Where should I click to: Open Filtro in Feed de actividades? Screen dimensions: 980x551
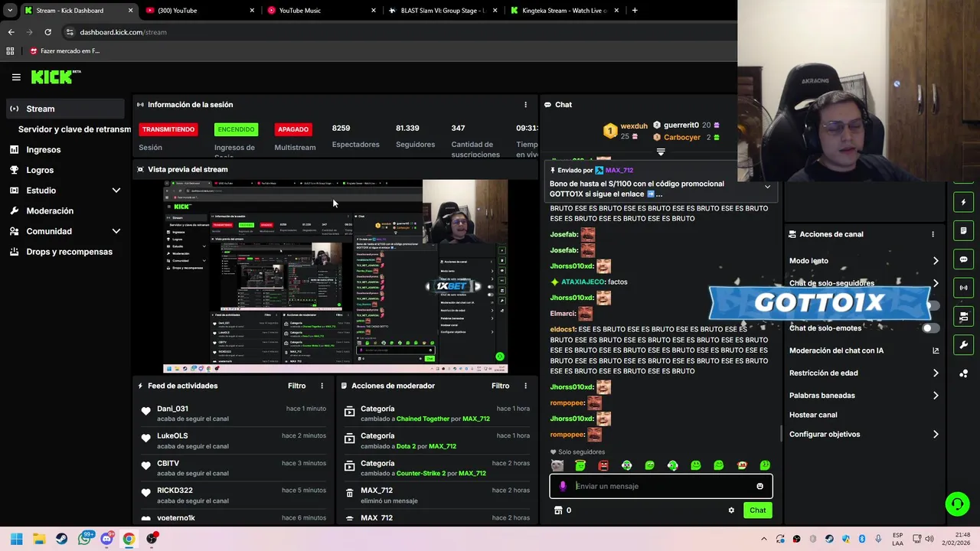click(296, 386)
